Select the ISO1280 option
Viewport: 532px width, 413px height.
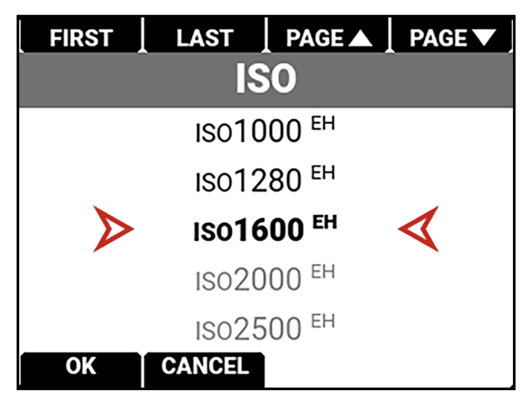[x=265, y=179]
